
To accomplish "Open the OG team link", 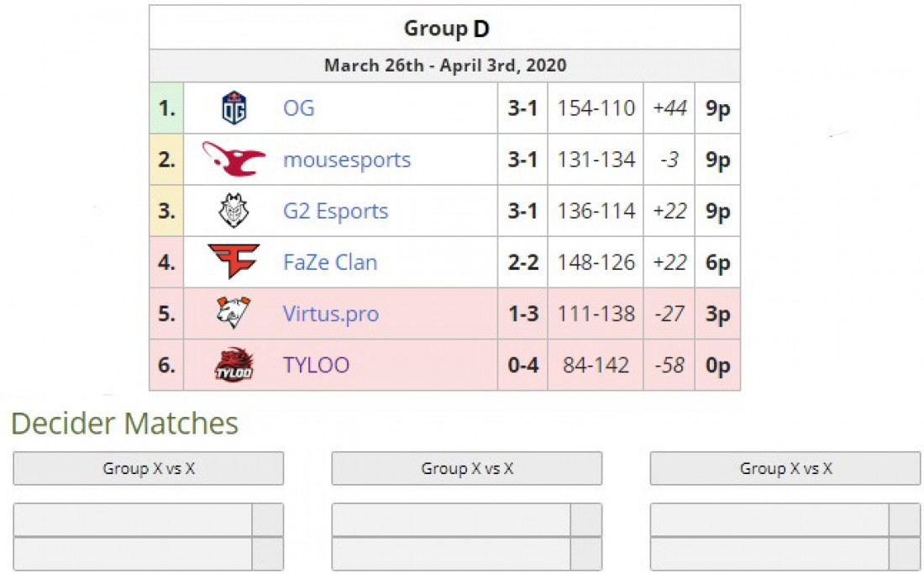I will [299, 108].
